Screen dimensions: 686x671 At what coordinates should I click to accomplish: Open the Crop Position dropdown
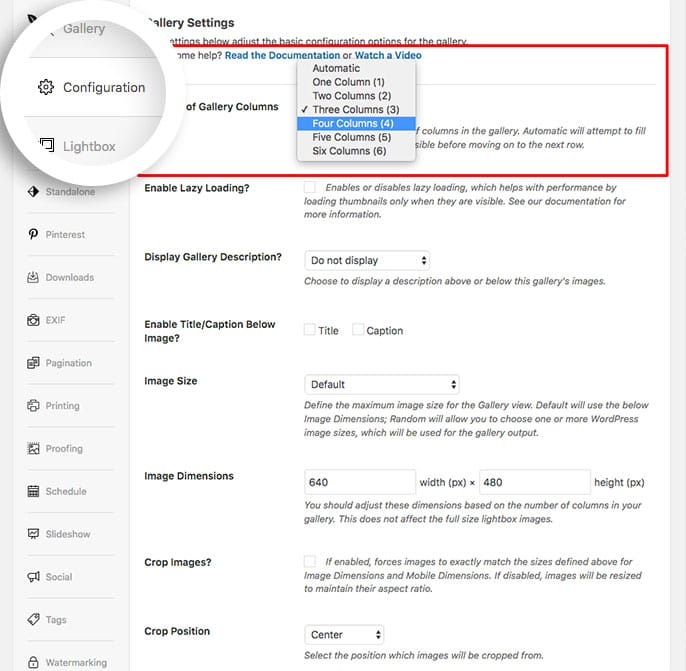coord(344,635)
